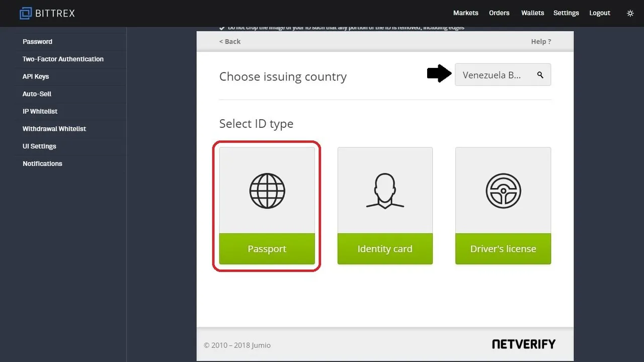The height and width of the screenshot is (362, 644).
Task: Open Notifications settings in sidebar
Action: (42, 163)
